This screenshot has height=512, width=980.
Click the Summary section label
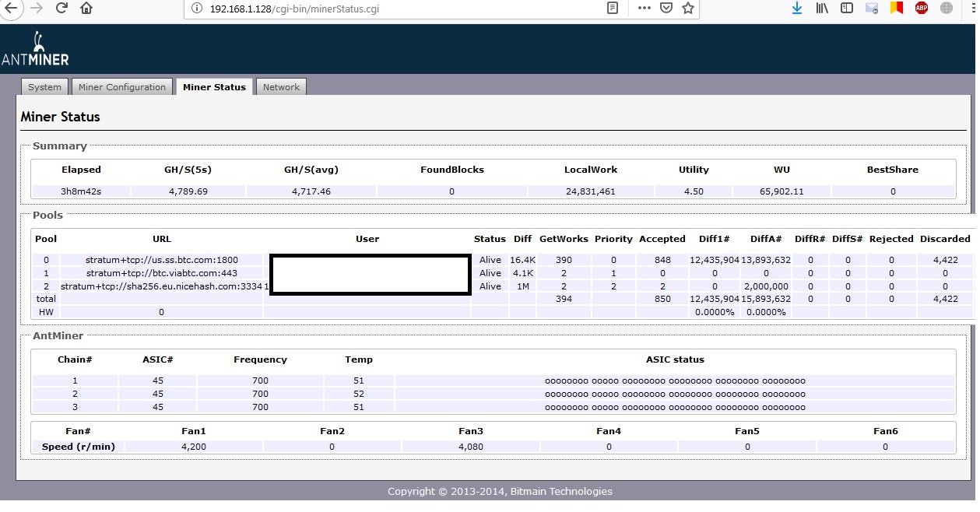click(x=59, y=146)
